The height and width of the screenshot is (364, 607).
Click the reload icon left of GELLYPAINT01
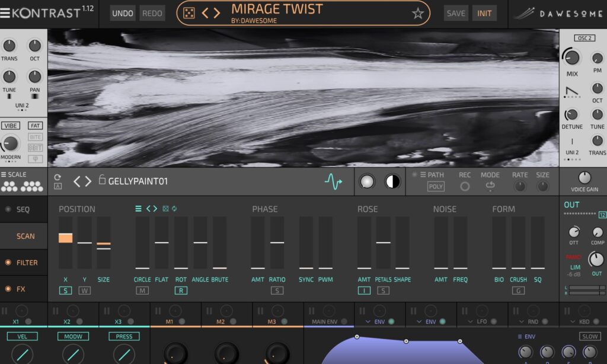[57, 177]
